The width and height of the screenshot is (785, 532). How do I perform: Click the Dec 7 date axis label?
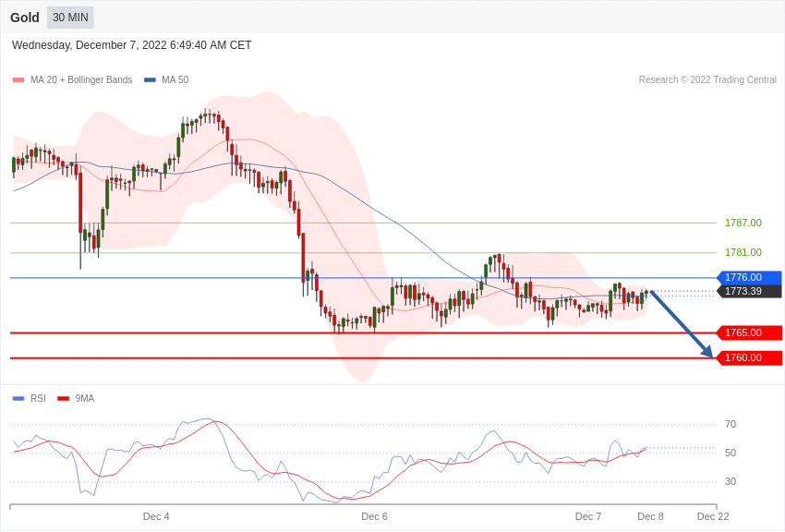[588, 516]
